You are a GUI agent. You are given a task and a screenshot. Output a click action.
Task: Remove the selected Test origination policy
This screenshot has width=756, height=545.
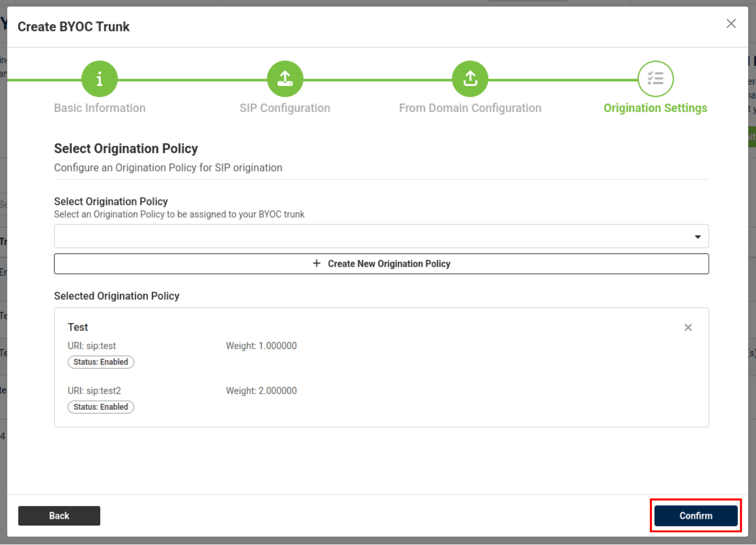[688, 328]
